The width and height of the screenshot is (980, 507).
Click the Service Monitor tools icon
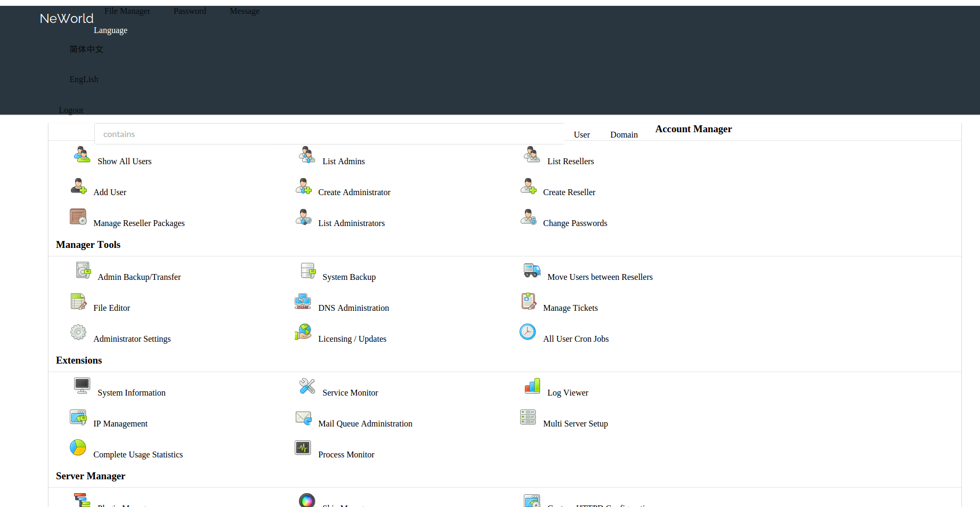point(307,386)
